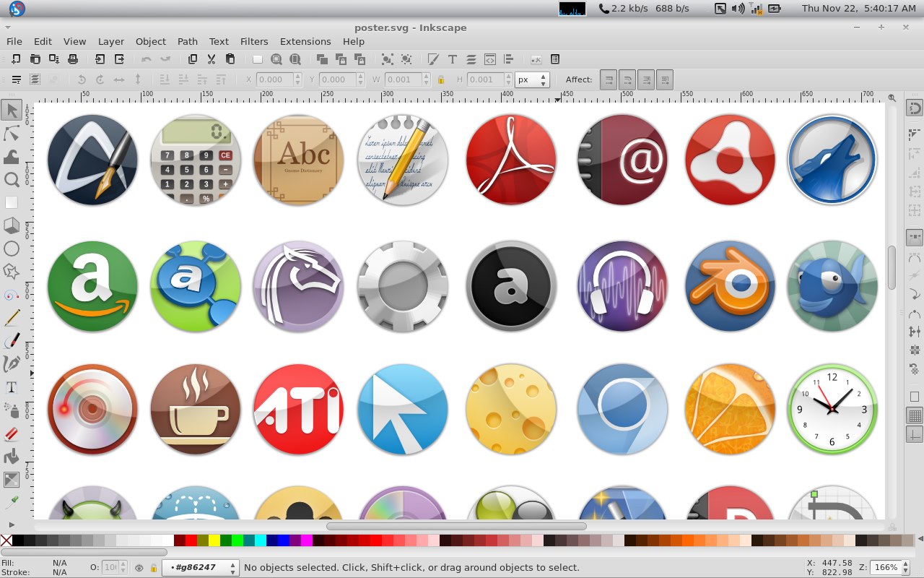This screenshot has width=924, height=578.
Task: Toggle layer visibility eye in status bar
Action: tap(139, 568)
